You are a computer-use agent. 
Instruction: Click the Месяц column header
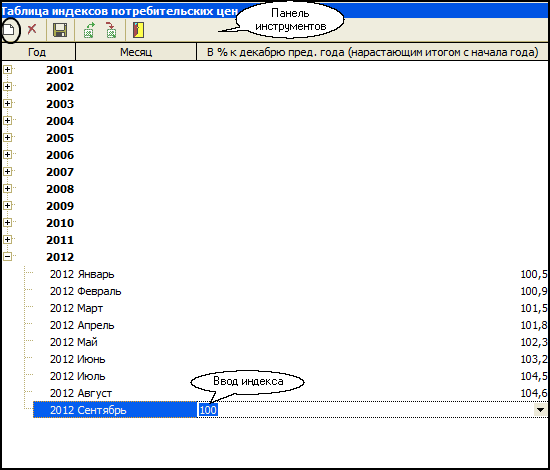coord(136,52)
